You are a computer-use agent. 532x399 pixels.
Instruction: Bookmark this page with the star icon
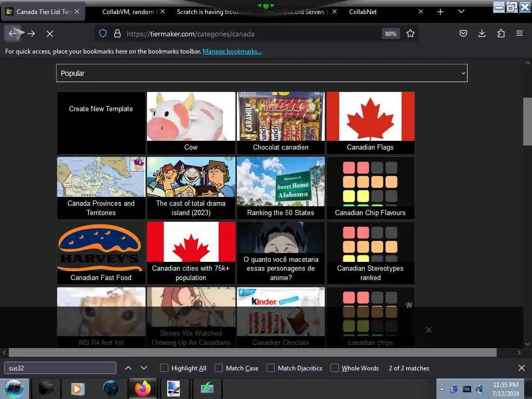[x=410, y=34]
